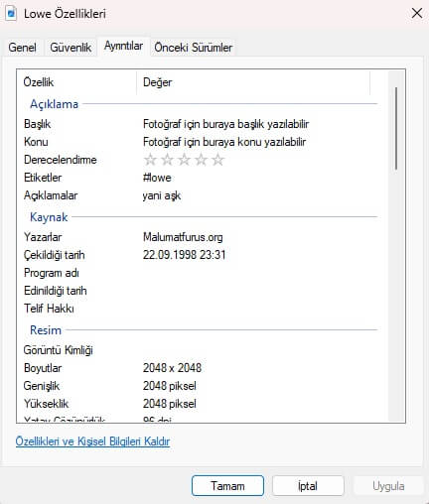Click Özellikleri ve Kişisel Bilgileri Kaldır link
The image size is (429, 504).
pyautogui.click(x=92, y=441)
